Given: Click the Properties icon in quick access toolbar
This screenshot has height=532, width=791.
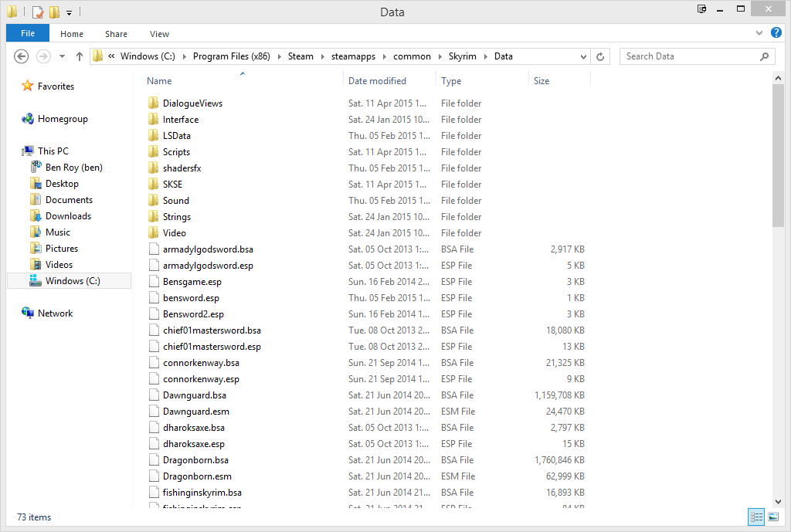Looking at the screenshot, I should tap(38, 12).
